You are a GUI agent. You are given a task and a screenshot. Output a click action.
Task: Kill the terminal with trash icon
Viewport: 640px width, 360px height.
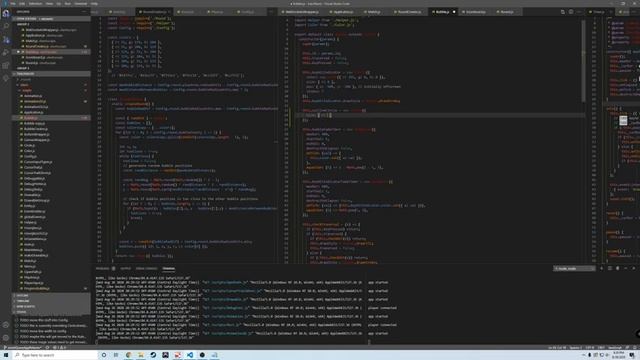[618, 269]
